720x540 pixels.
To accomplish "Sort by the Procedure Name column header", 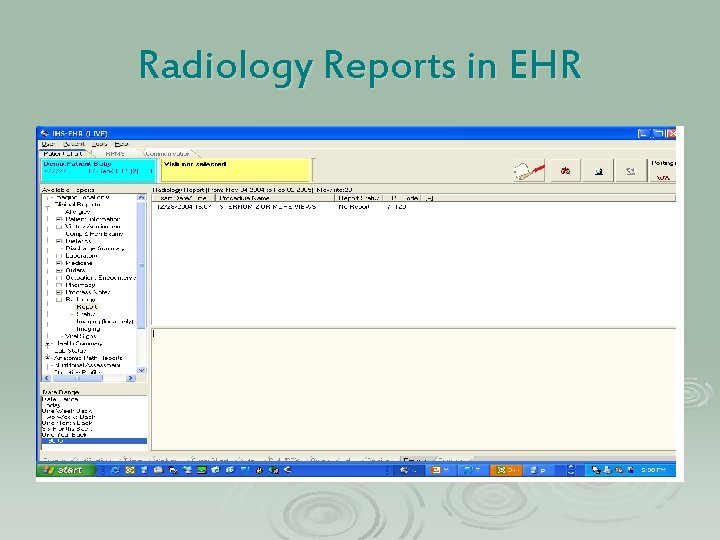I will pyautogui.click(x=275, y=198).
